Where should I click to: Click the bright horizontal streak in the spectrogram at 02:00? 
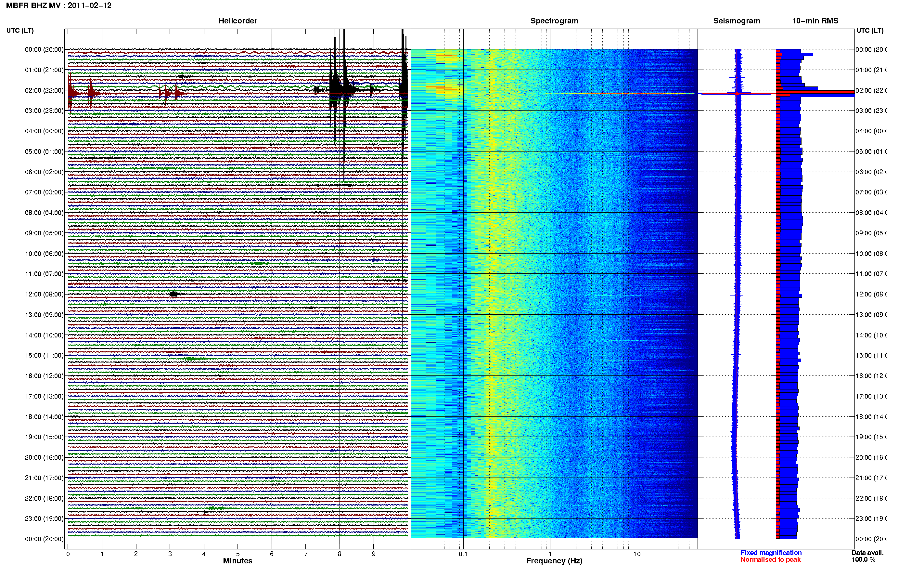click(626, 93)
